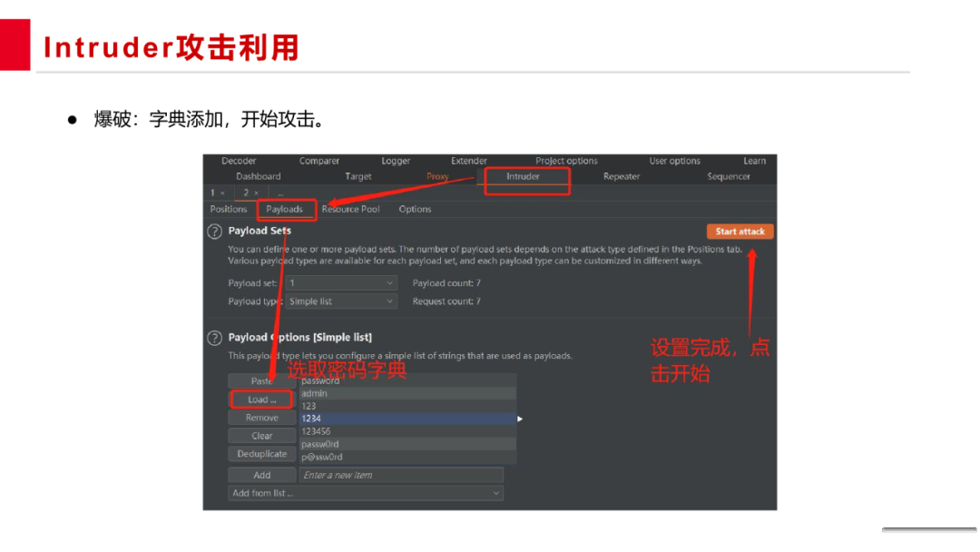Open the Resource Pool sub-tab
This screenshot has height=552, width=980.
pyautogui.click(x=350, y=209)
